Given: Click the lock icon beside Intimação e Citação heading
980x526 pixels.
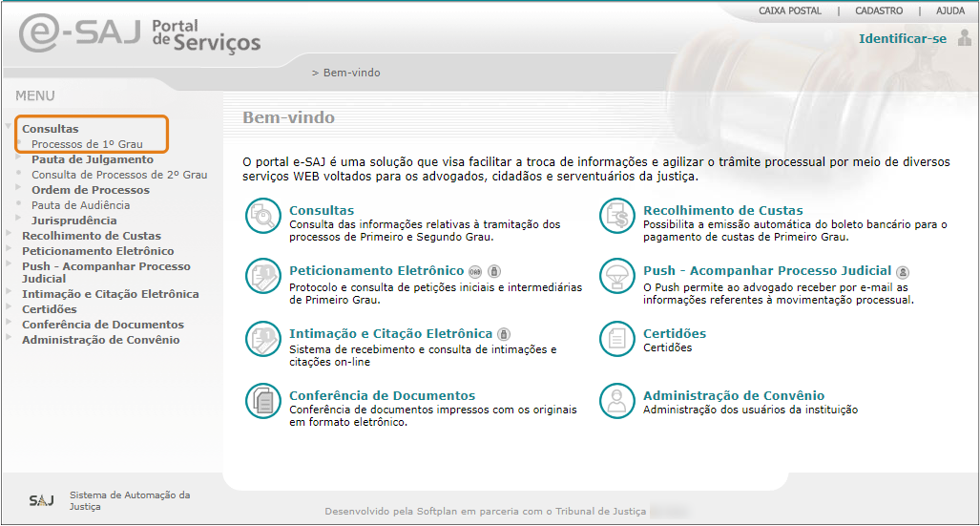Looking at the screenshot, I should [504, 334].
